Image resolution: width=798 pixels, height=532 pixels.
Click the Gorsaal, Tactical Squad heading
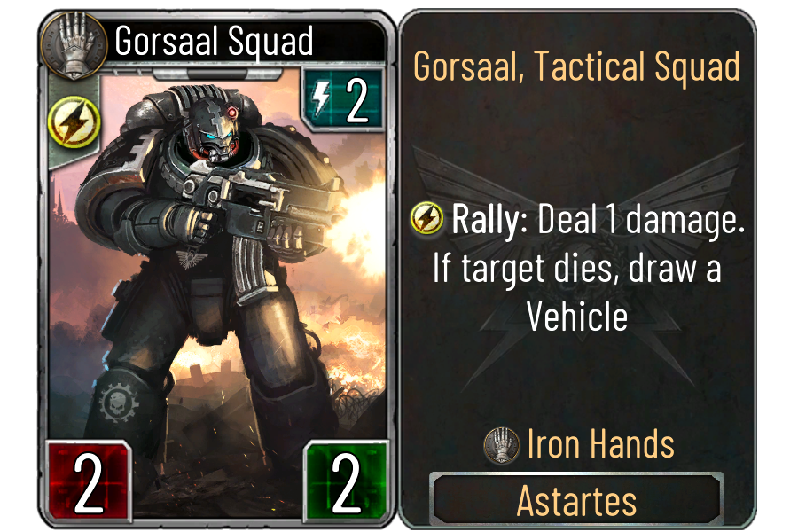pos(576,66)
